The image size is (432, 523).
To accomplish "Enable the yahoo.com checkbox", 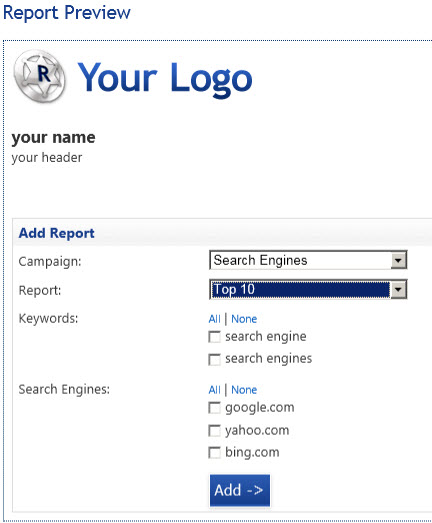I will (214, 430).
